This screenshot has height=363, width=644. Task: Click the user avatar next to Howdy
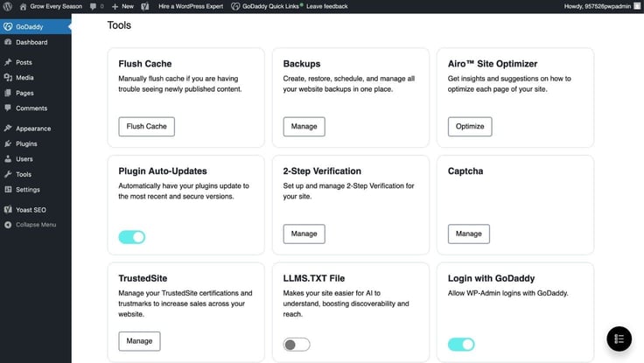[637, 6]
